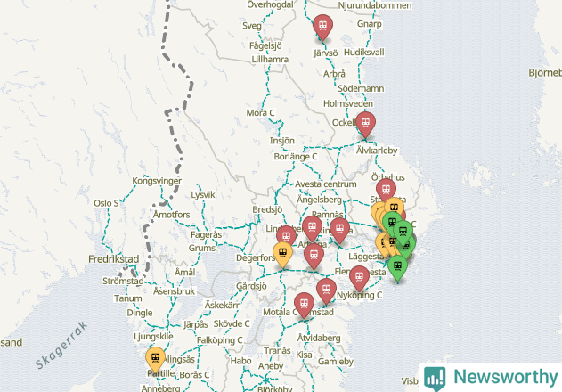Viewport: 562px width, 392px height.
Task: Click the red train marker right of Ramnäs
Action: click(339, 230)
